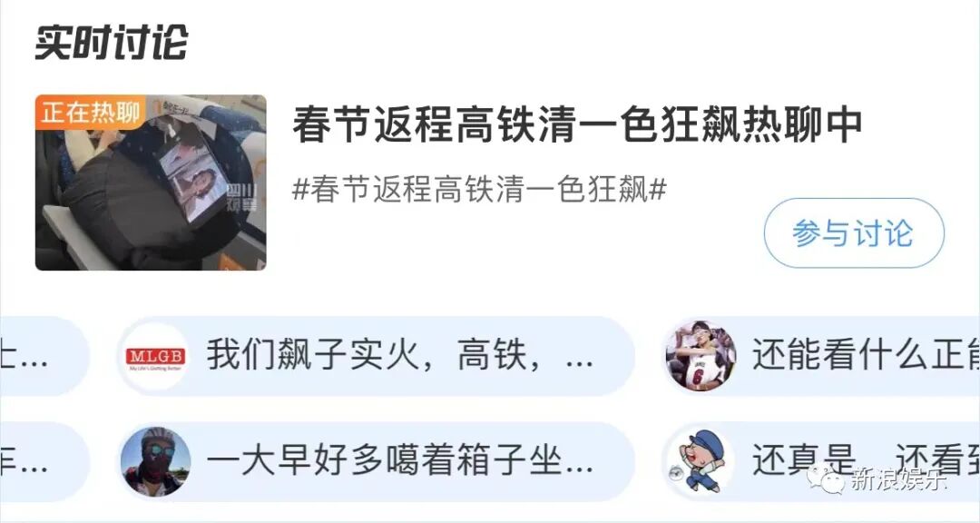Click the MLGB avatar icon
980x523 pixels.
pos(156,357)
